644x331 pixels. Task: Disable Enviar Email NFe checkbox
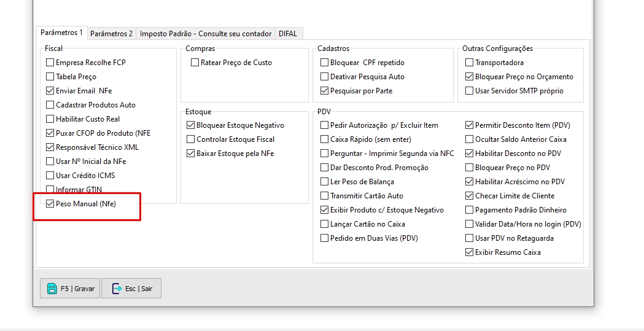pos(50,91)
